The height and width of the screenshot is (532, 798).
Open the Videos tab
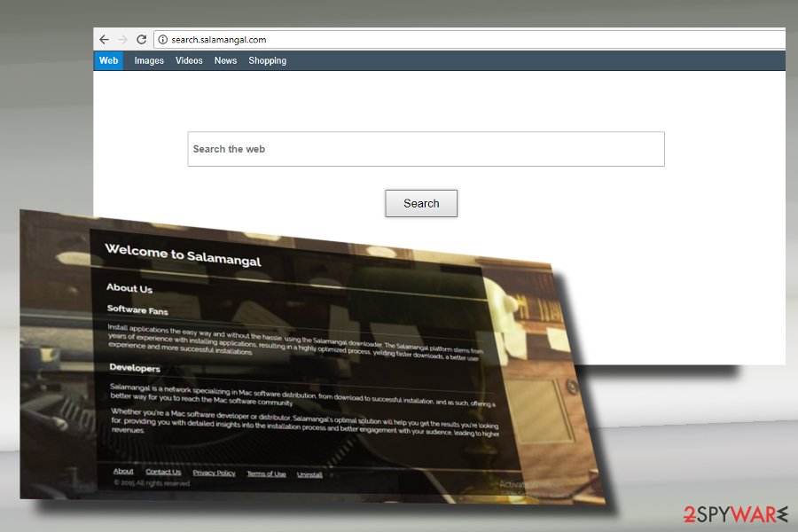click(x=189, y=60)
